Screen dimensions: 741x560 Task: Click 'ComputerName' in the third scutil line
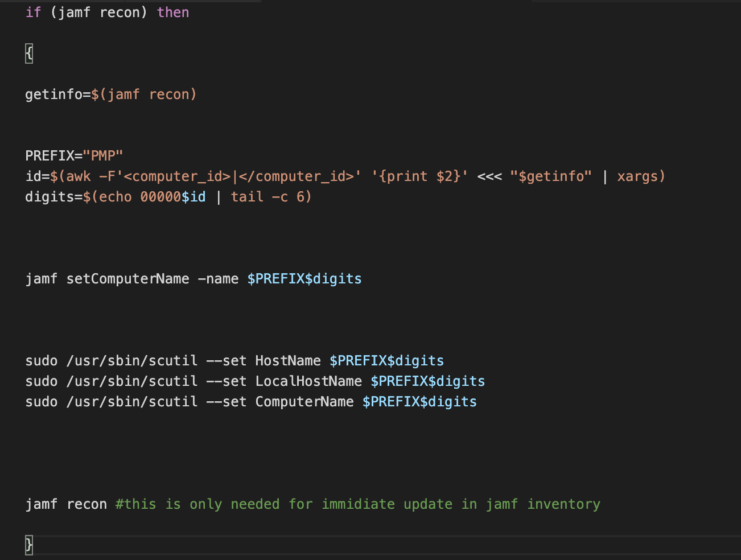[x=304, y=402]
